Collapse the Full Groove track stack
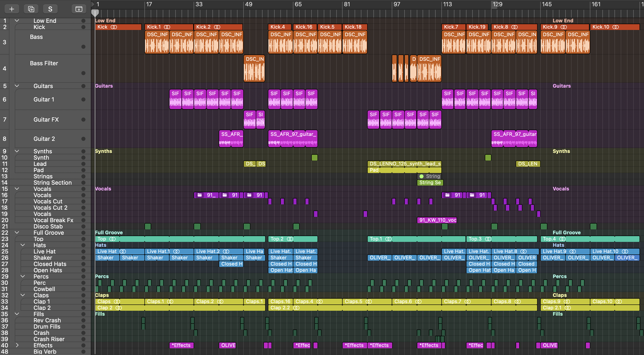Screen dimensions: 644x355 [x=17, y=233]
